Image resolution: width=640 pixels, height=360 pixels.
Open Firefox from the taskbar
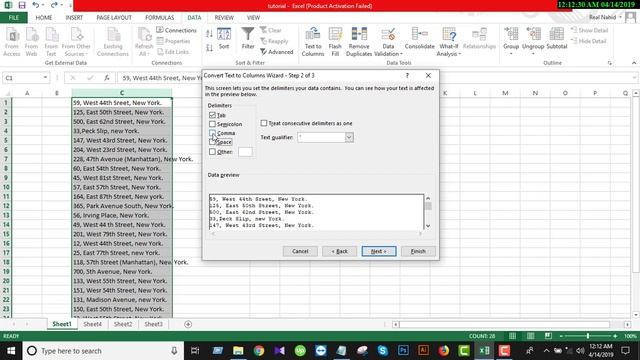click(444, 351)
